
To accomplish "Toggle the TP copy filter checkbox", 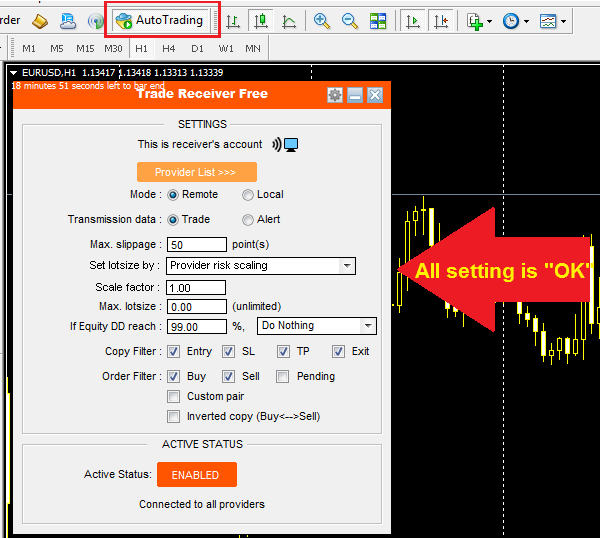I will tap(284, 352).
